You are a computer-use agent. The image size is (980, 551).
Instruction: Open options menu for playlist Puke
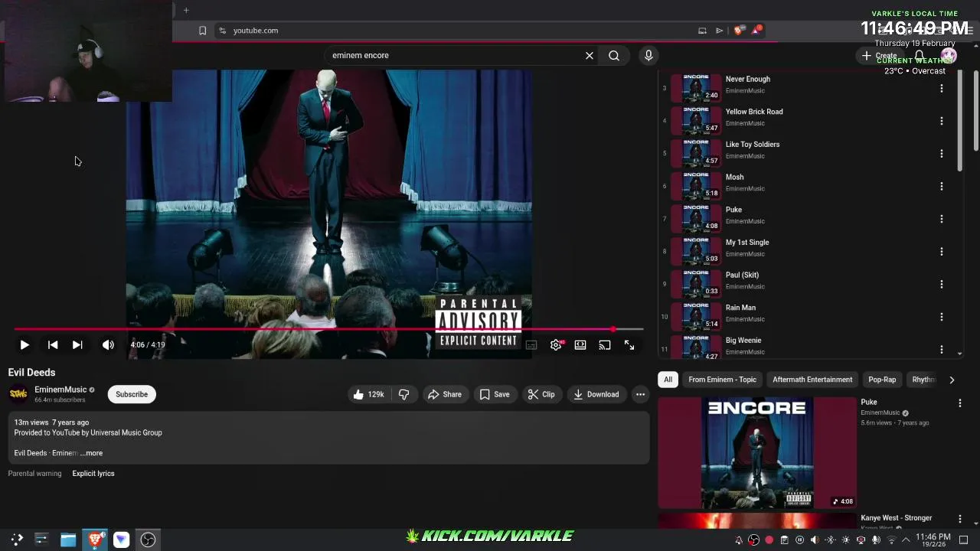tap(942, 219)
